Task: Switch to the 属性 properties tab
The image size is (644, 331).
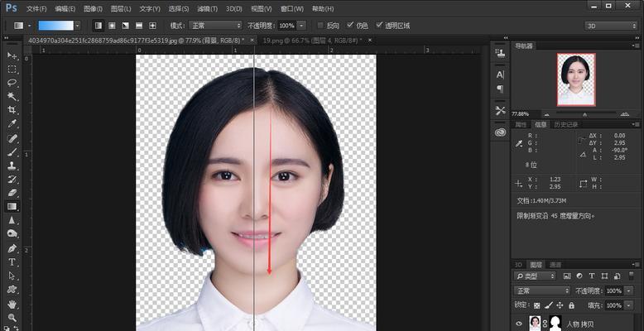Action: point(521,124)
